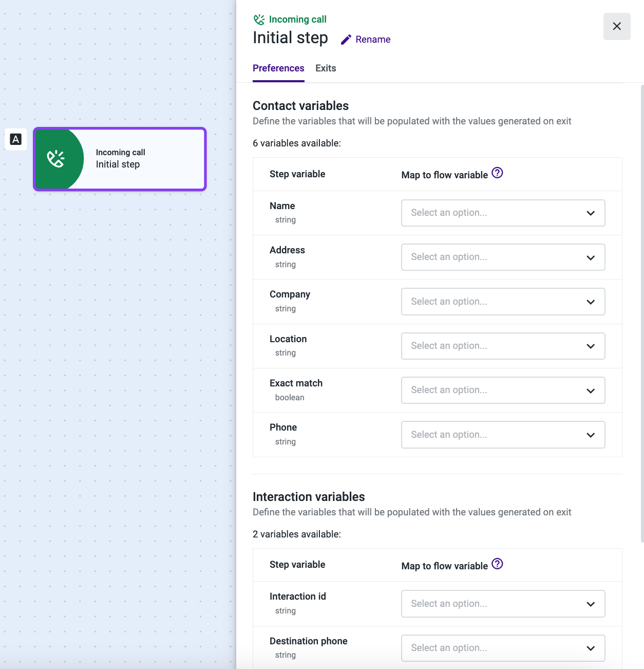
Task: Expand the Phone variable dropdown
Action: (503, 435)
